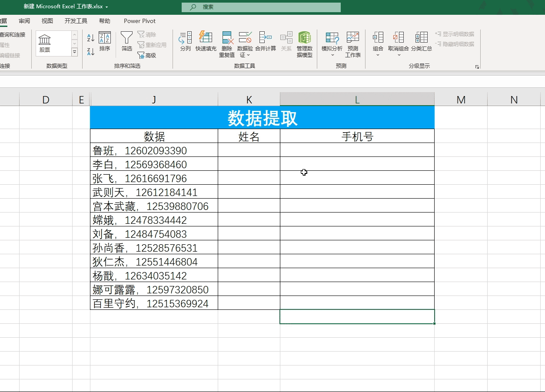Toggle filtering with the 筛选 button
This screenshot has width=545, height=392.
[x=126, y=42]
